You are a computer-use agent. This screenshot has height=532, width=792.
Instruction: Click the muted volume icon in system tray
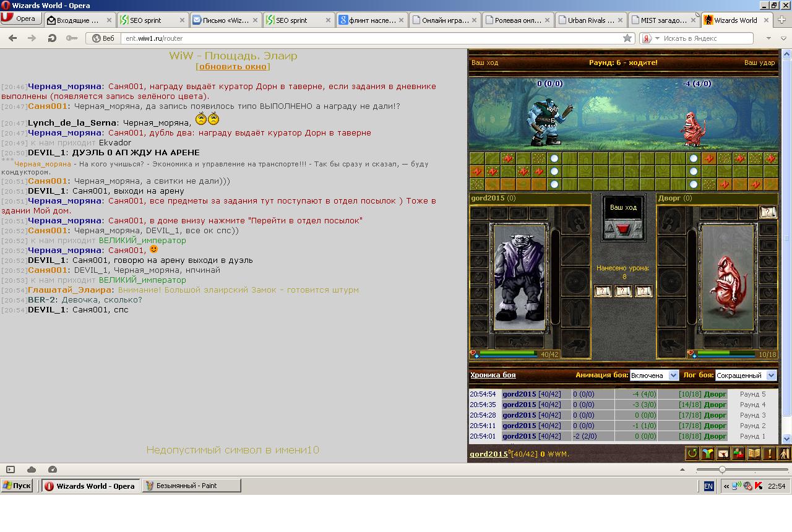747,486
